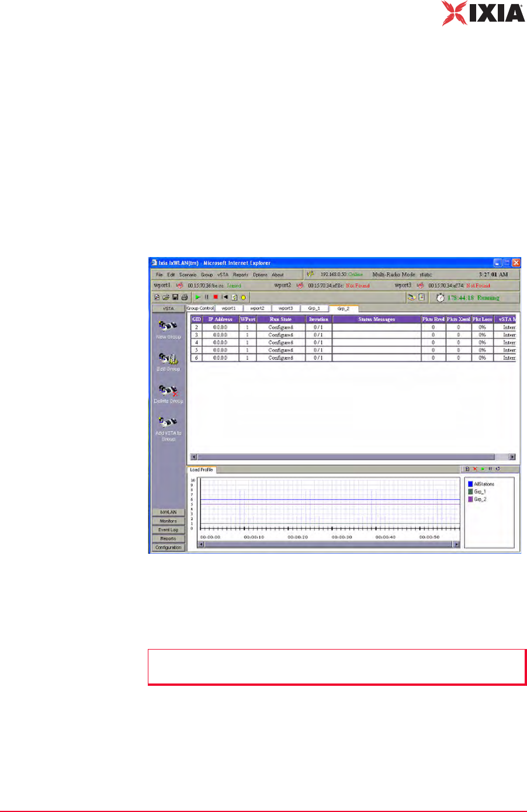Stop the test with red square
The image size is (527, 812).
[x=215, y=297]
